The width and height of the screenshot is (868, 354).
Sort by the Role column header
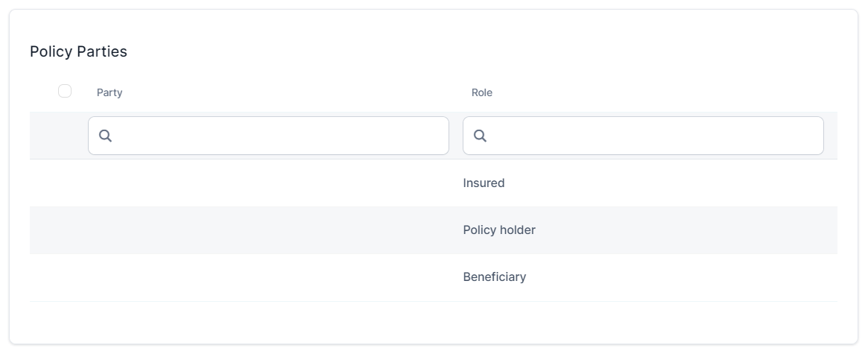[482, 92]
